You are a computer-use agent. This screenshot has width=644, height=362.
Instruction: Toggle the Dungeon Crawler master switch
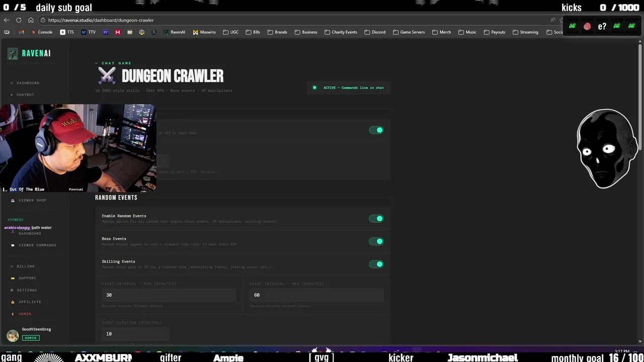tap(376, 130)
